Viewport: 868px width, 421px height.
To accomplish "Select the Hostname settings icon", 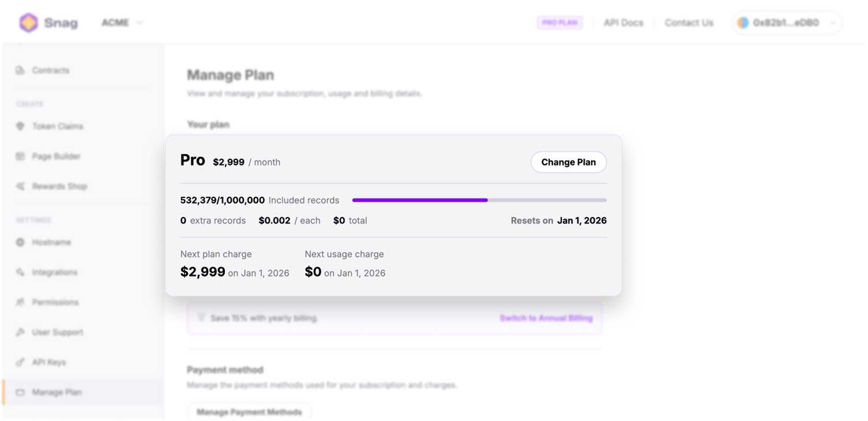I will point(21,242).
